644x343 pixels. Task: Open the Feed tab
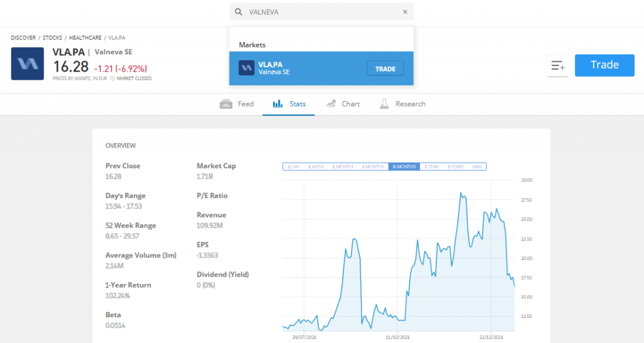point(236,104)
